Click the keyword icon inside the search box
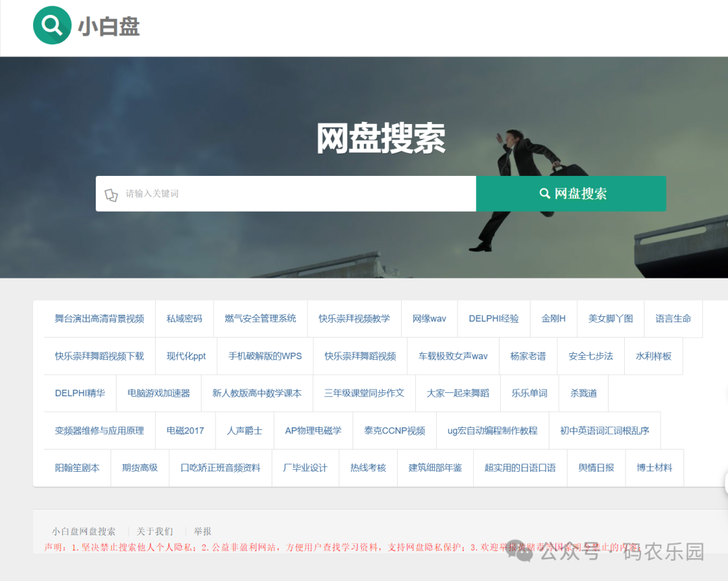Viewport: 728px width, 581px height. [111, 193]
